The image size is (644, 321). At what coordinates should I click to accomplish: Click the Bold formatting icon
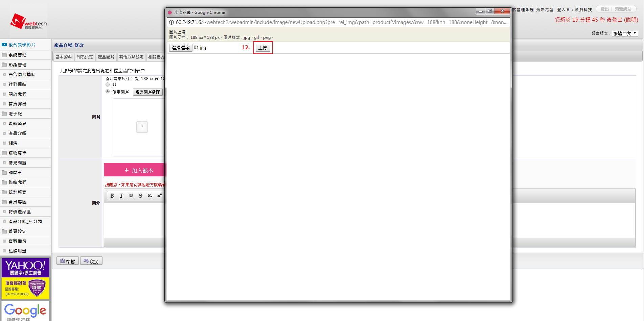tap(112, 196)
